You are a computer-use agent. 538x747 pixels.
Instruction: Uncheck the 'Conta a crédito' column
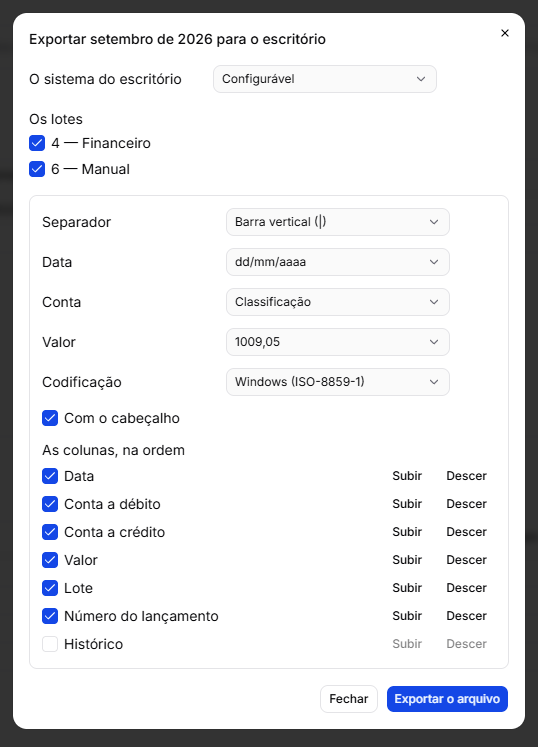click(x=50, y=532)
